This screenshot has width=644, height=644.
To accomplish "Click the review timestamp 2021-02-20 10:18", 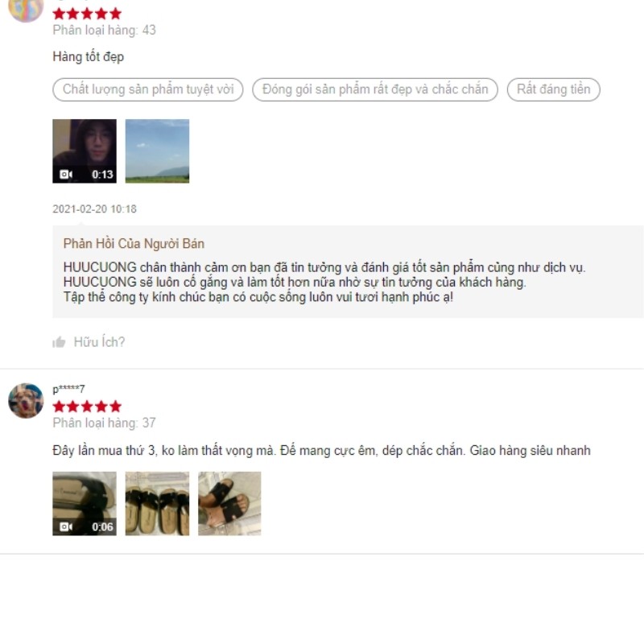I will coord(94,209).
